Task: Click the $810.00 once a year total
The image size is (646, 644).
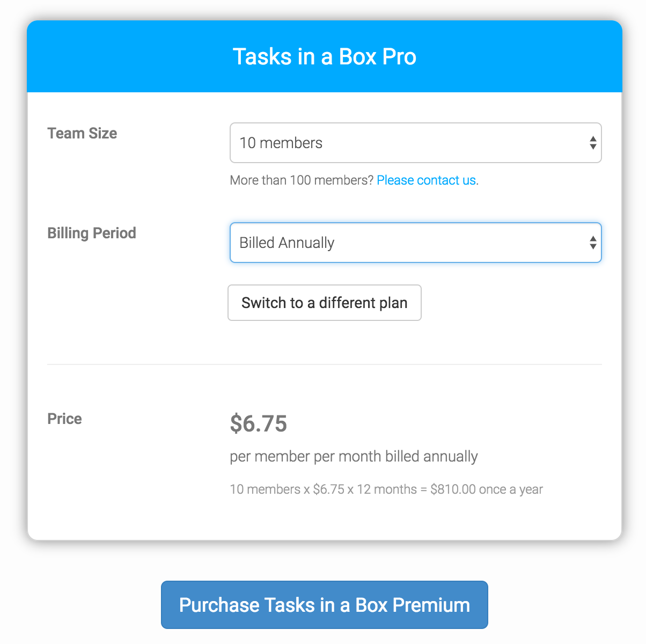Action: coord(487,489)
